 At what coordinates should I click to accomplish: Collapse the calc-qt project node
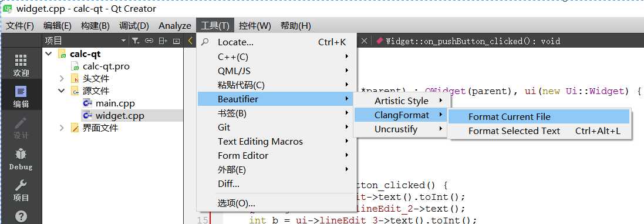tap(49, 54)
